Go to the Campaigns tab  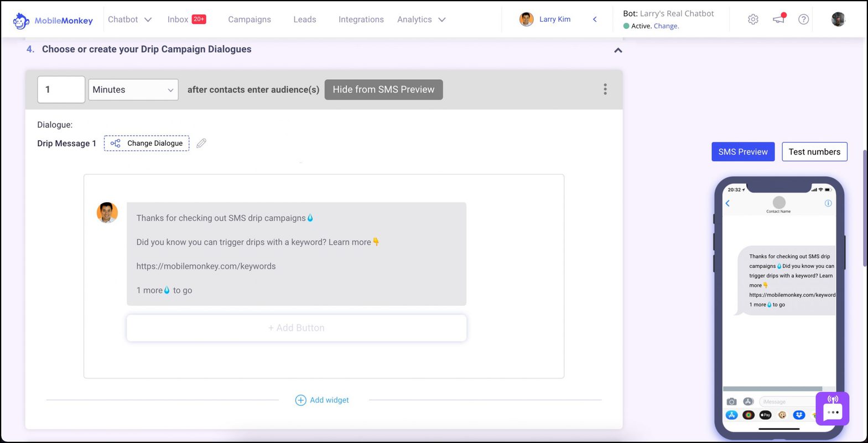tap(250, 19)
